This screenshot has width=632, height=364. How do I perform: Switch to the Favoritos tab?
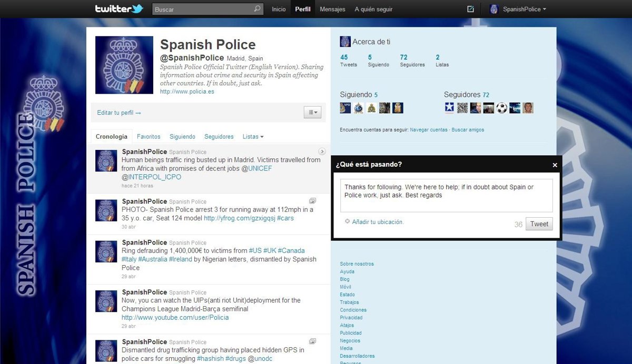coord(149,137)
